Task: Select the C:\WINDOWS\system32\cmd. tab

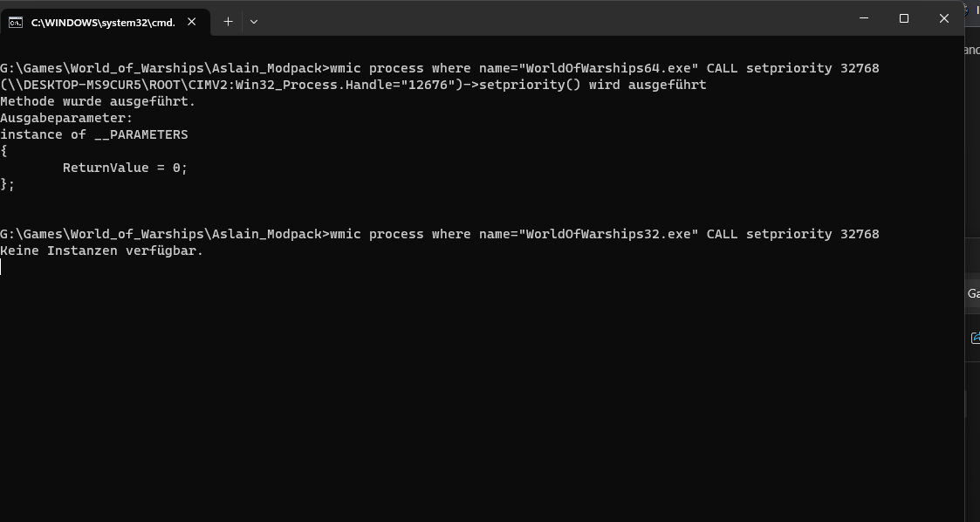Action: [x=105, y=22]
